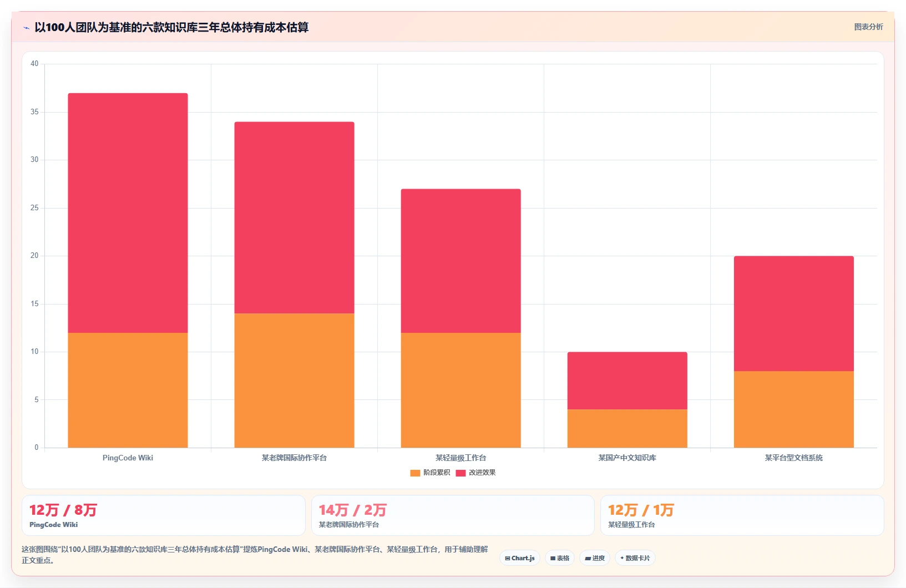Click the y-axis value 20

pos(34,256)
